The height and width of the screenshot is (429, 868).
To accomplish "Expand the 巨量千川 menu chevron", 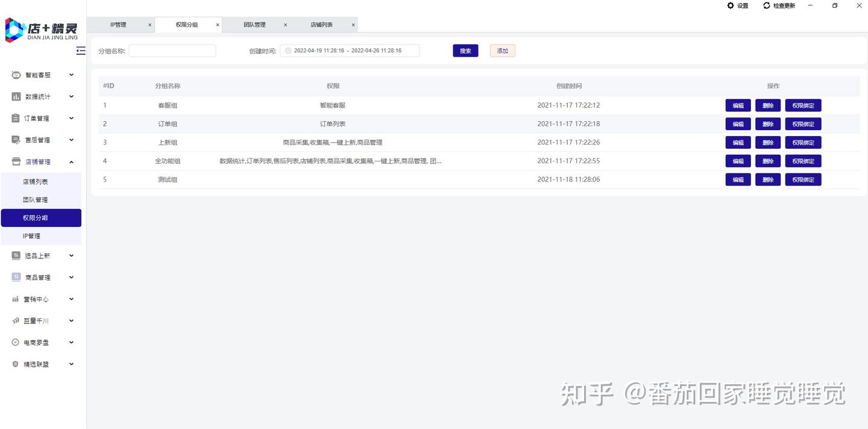I will [x=72, y=321].
